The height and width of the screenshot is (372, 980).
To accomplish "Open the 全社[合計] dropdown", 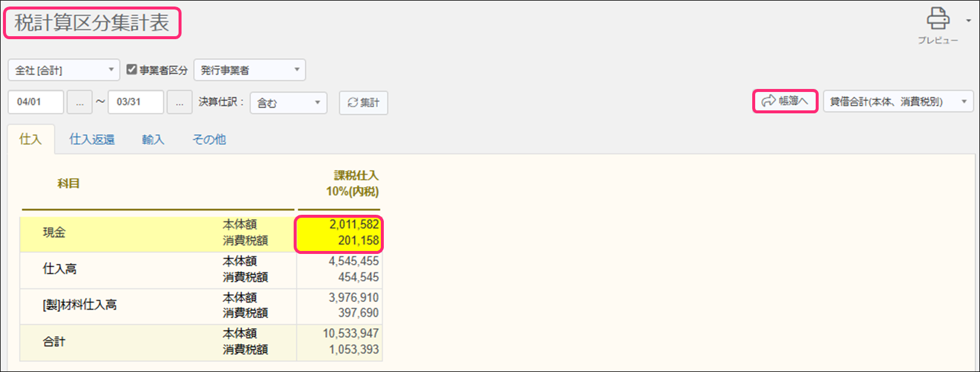I will coord(63,70).
